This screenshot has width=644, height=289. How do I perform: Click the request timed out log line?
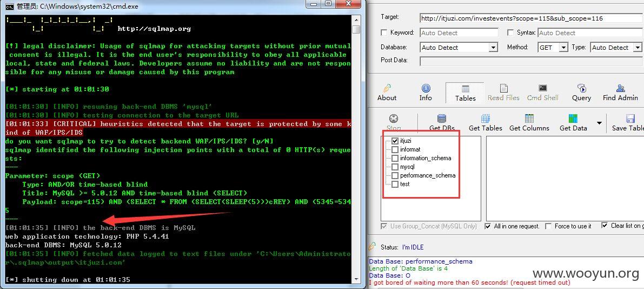tap(469, 283)
